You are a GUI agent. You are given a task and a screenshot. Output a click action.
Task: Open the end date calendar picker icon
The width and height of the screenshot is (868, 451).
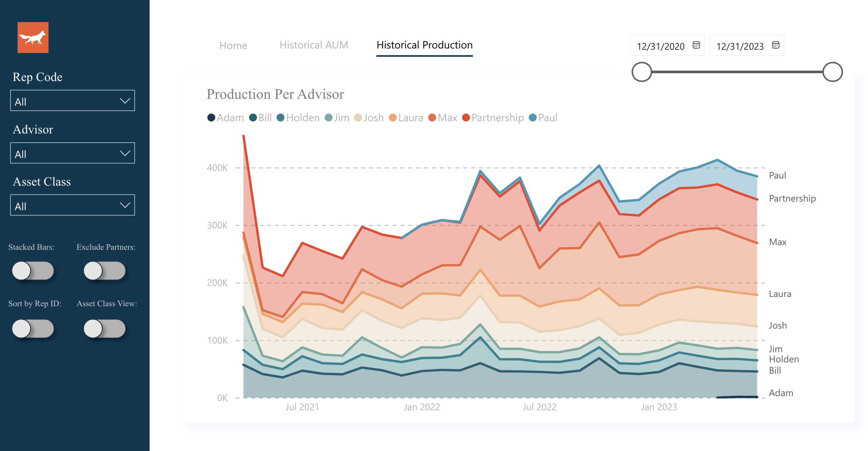coord(776,45)
